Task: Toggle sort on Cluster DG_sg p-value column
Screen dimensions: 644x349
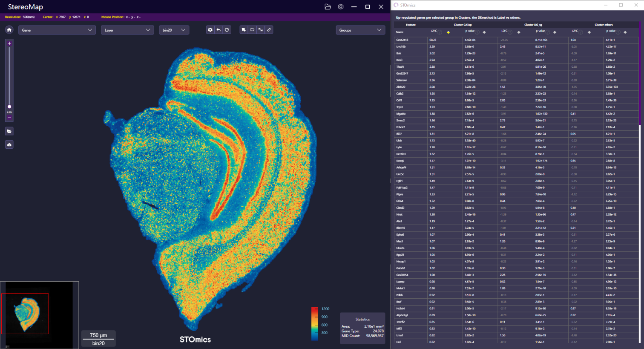Action: [555, 32]
